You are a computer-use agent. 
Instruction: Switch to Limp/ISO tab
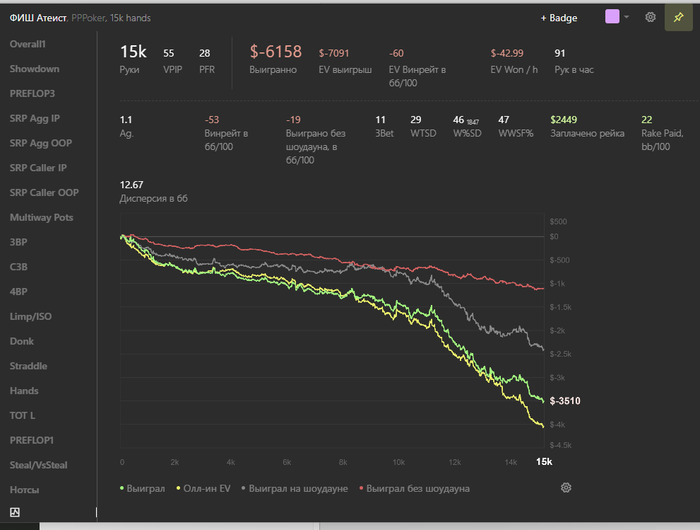30,317
